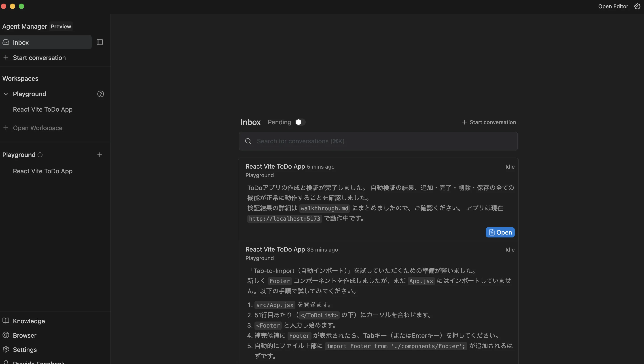Click Open Editor in the top bar
The image size is (644, 364).
click(613, 6)
